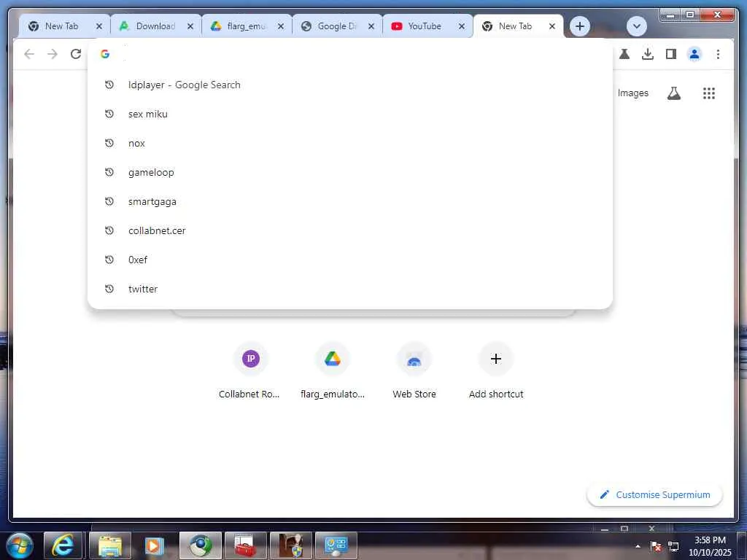
Task: Select the 'ldplayer - Google Search' suggestion
Action: [x=350, y=85]
